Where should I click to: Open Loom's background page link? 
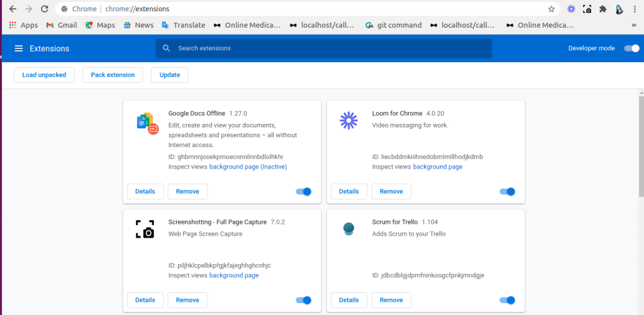coord(438,167)
